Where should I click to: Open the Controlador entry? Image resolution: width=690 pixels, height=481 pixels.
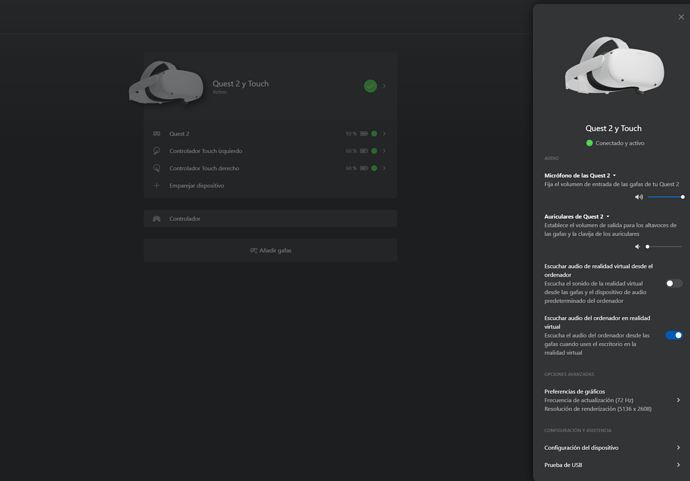point(270,219)
